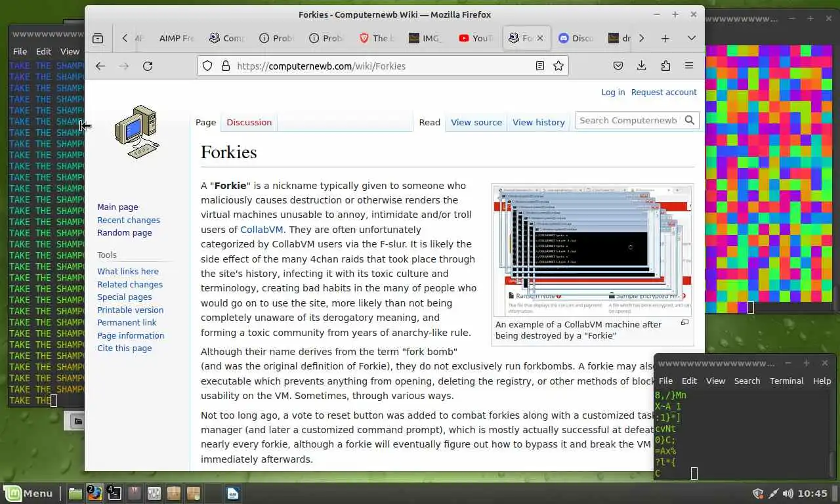
Task: Open the Firefox downloads panel
Action: 642,66
